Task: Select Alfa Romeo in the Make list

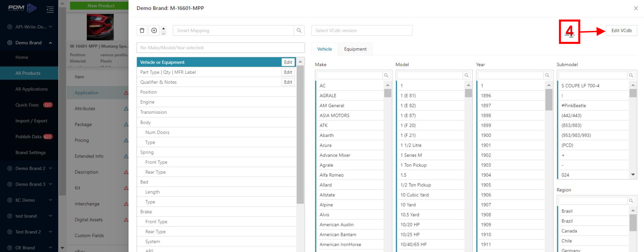Action: (x=350, y=175)
